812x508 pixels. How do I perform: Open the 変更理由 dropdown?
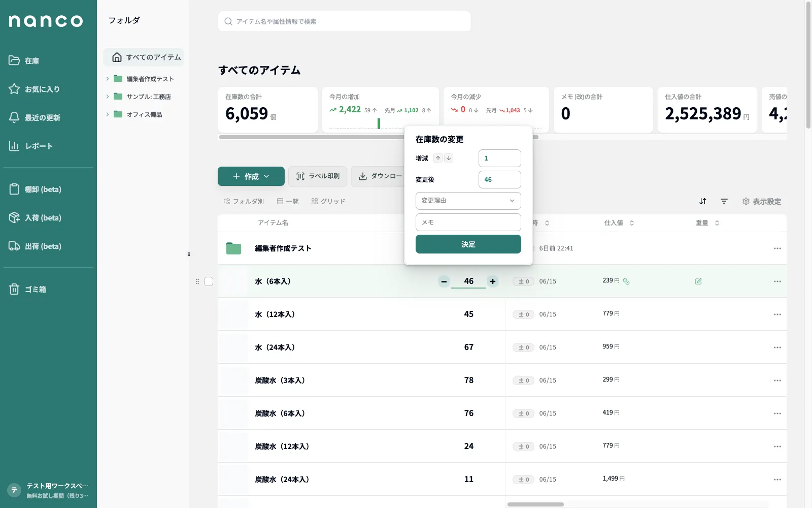(468, 201)
